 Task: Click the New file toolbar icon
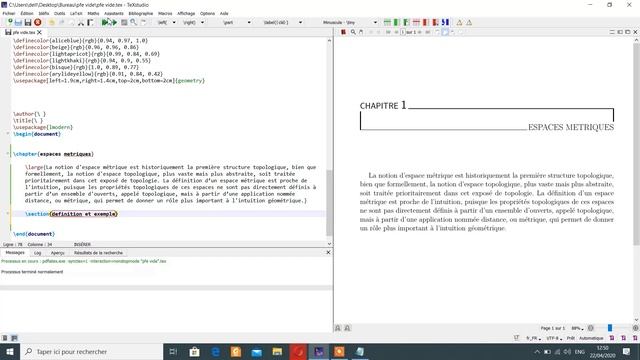click(x=9, y=22)
